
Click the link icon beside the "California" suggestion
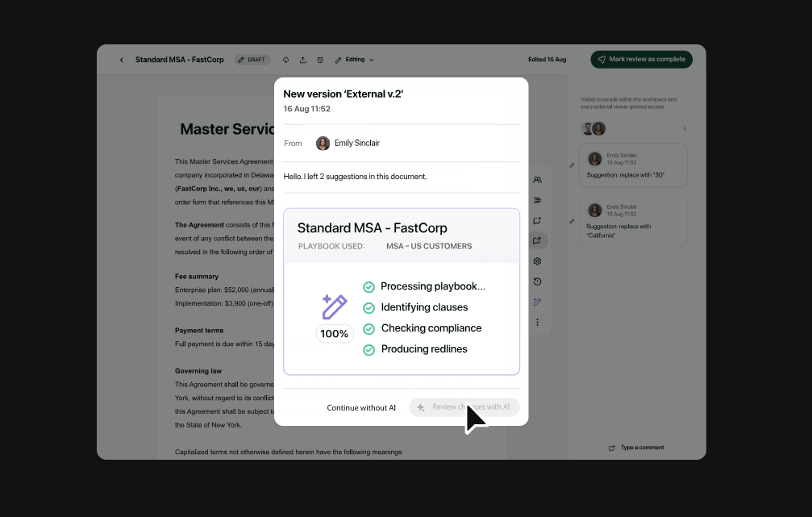(572, 221)
